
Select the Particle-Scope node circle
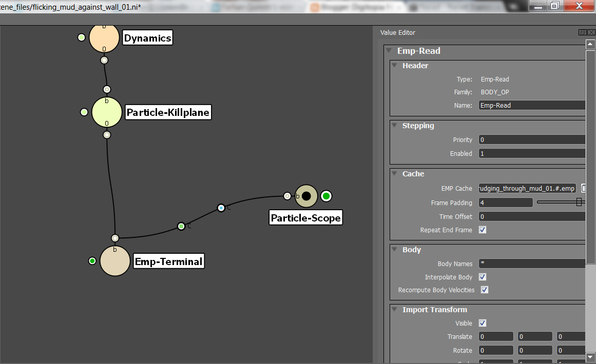tap(306, 196)
